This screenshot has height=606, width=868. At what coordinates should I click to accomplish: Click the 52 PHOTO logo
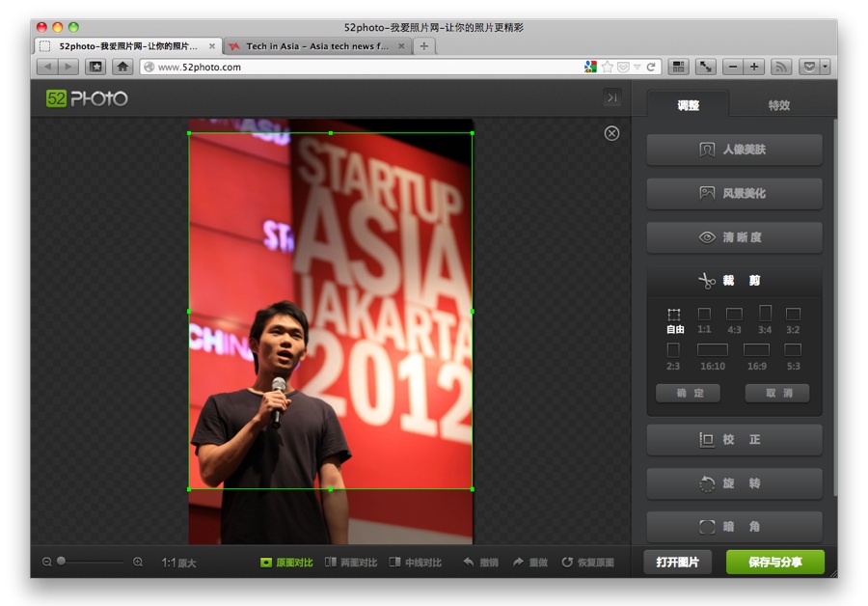(87, 98)
